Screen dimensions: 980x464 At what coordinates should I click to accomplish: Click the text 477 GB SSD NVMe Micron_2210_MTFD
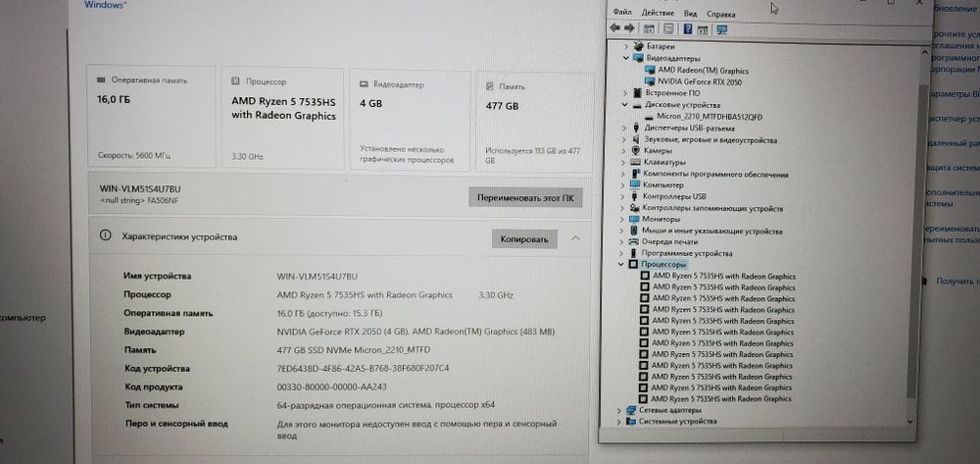[354, 350]
